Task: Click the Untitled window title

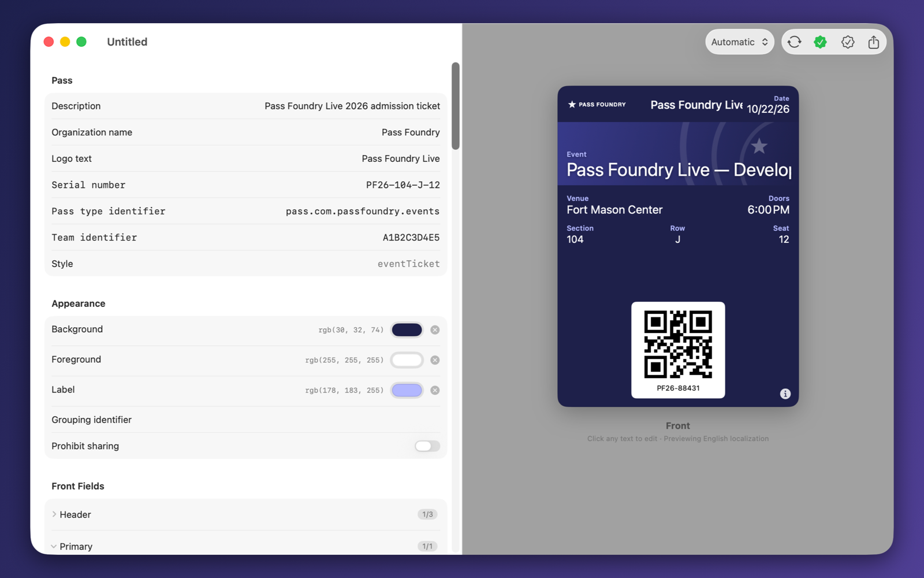Action: 127,42
